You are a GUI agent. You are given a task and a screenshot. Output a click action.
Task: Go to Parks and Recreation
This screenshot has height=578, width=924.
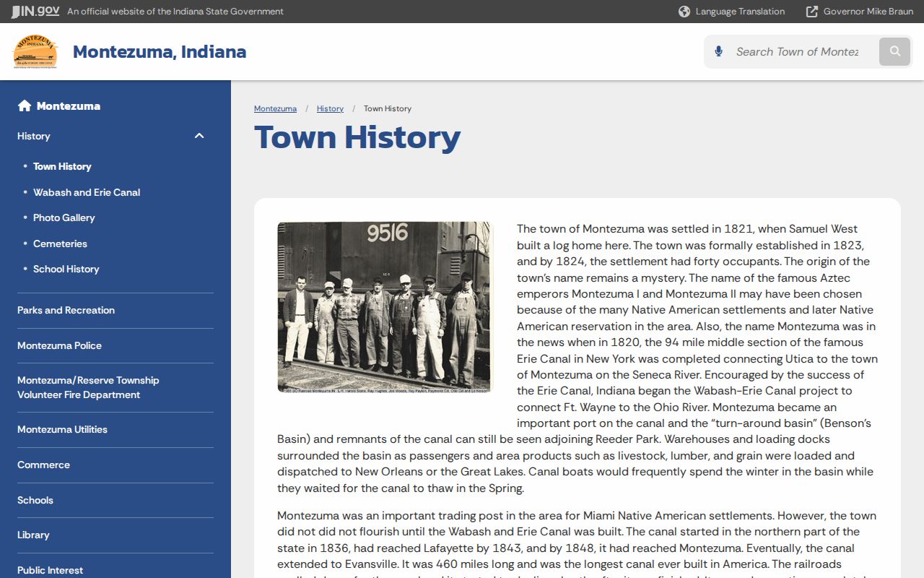tap(66, 310)
